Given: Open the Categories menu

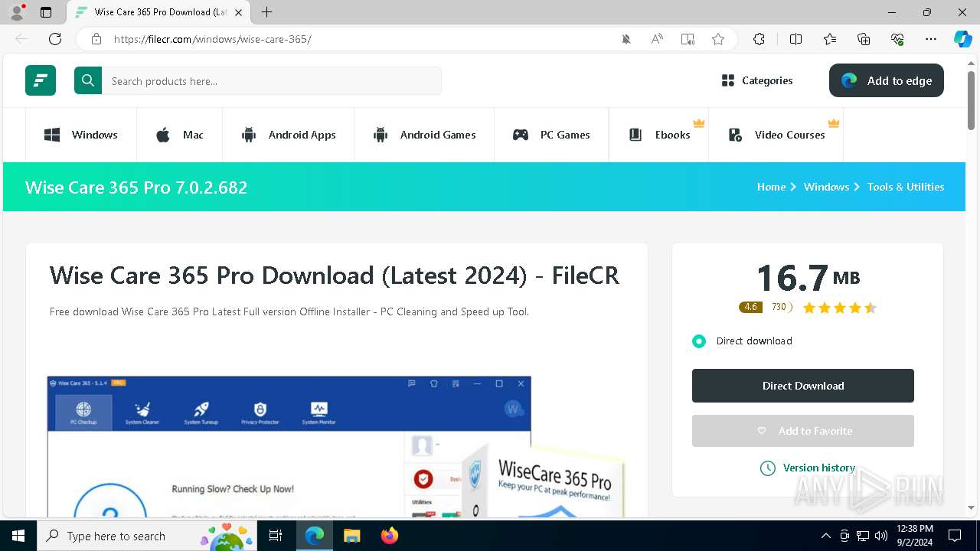Looking at the screenshot, I should pos(757,80).
